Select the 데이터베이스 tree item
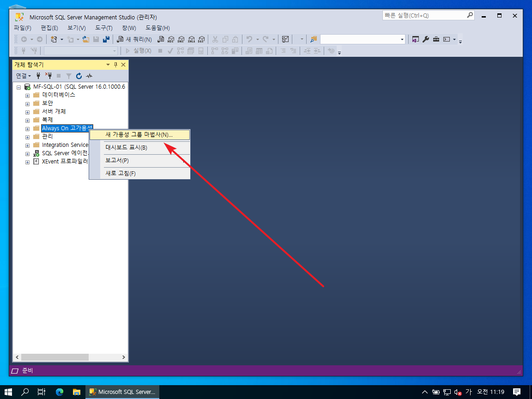The height and width of the screenshot is (399, 532). click(58, 95)
